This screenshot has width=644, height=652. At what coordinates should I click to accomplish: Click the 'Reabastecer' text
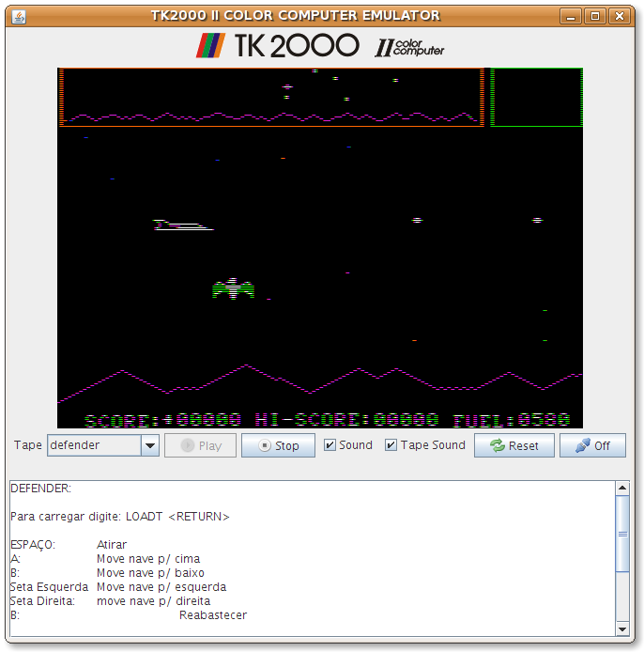(x=213, y=615)
